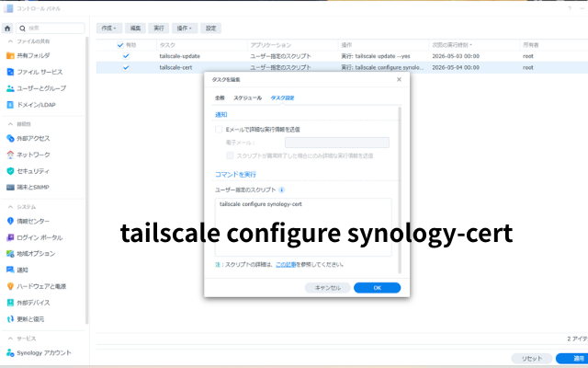The image size is (588, 368).
Task: Open the 情報センター (Info Center) icon
Action: [x=11, y=221]
